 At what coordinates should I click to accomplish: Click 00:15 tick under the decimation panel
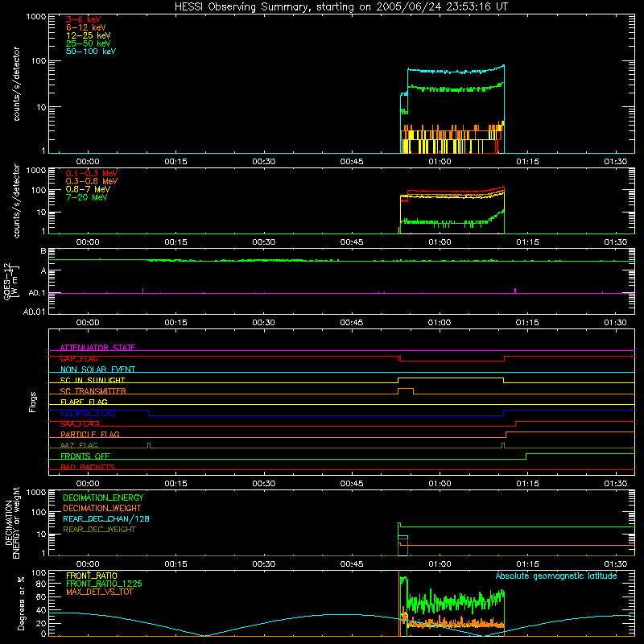[x=175, y=564]
